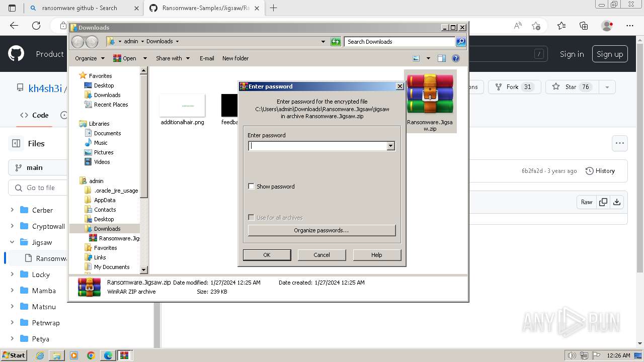The width and height of the screenshot is (644, 362).
Task: Click Open in Explorer toolbar
Action: click(125, 58)
